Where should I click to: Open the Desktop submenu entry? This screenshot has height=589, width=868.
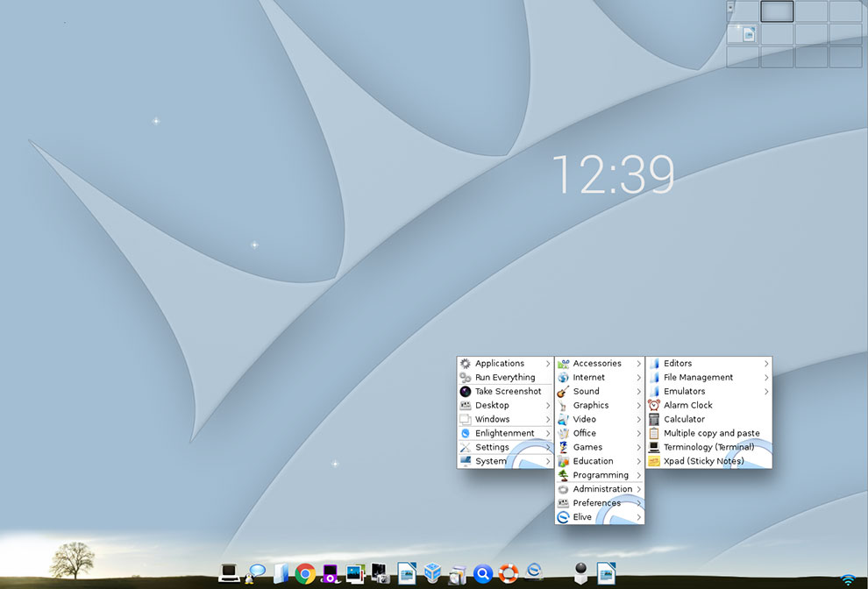[505, 405]
